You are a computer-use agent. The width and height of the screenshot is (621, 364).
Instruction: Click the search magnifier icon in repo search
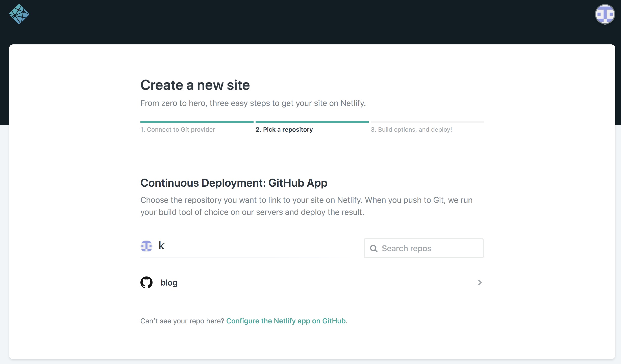tap(373, 248)
